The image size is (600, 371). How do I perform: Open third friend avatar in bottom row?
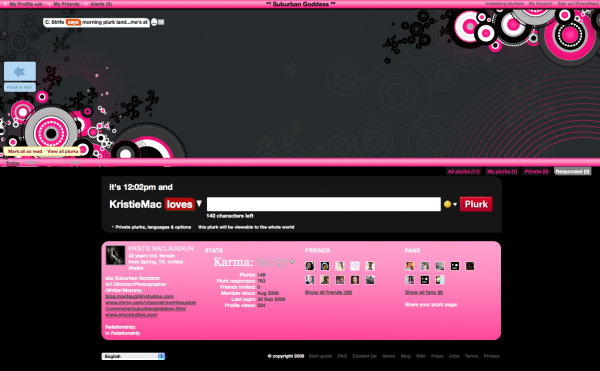click(340, 280)
